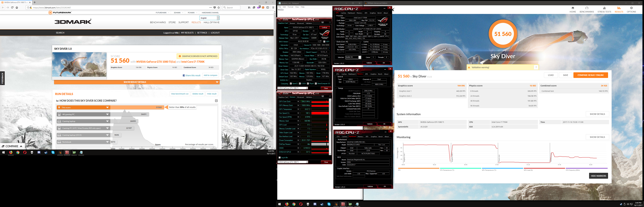Click Hide Markers button
This screenshot has height=207, width=644.
(x=598, y=176)
